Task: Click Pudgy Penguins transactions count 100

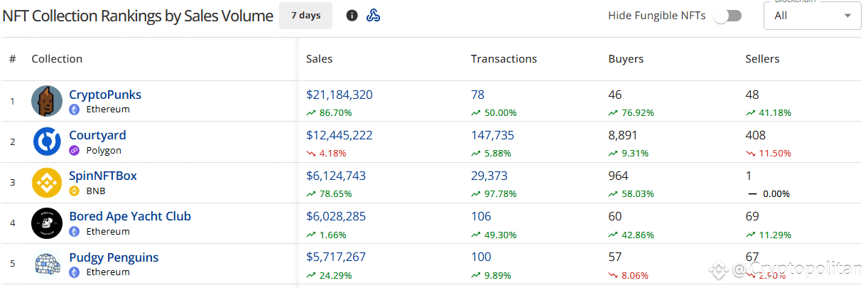Action: [x=481, y=257]
